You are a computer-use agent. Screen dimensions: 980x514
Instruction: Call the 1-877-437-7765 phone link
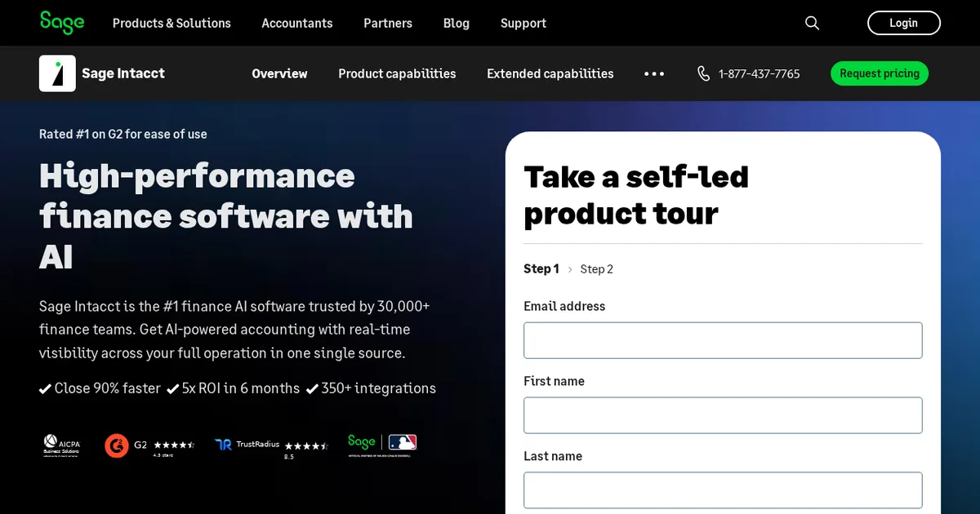[x=759, y=73]
